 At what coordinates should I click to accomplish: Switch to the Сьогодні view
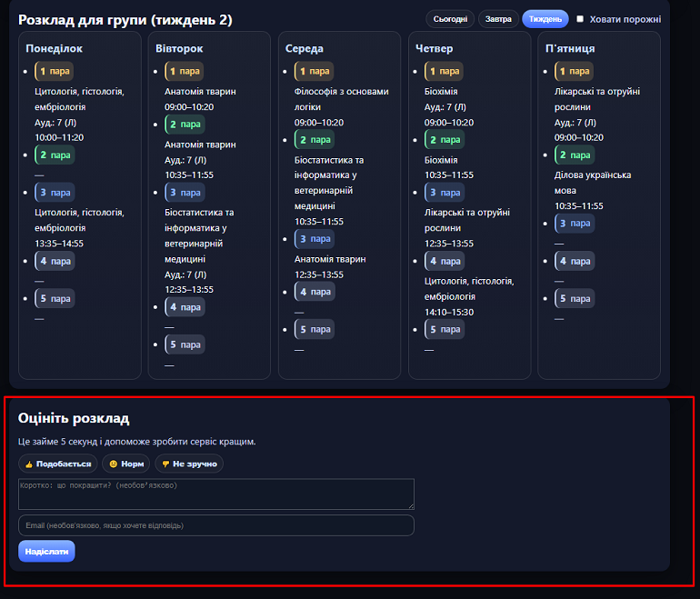[x=450, y=19]
